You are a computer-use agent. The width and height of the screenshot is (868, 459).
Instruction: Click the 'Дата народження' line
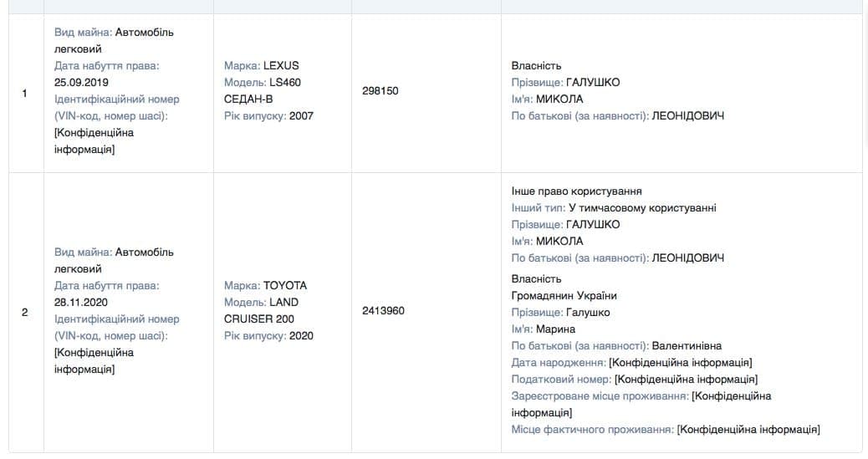pos(631,362)
